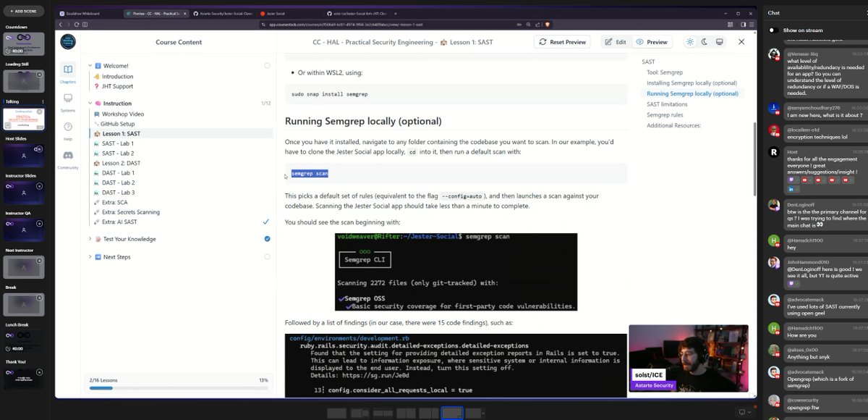
Task: Click the course logo above the sidebar
Action: tap(67, 41)
